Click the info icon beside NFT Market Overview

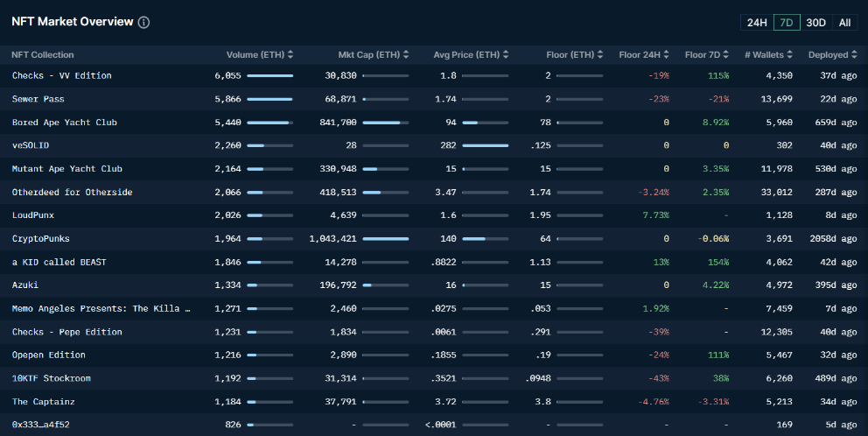tap(143, 22)
